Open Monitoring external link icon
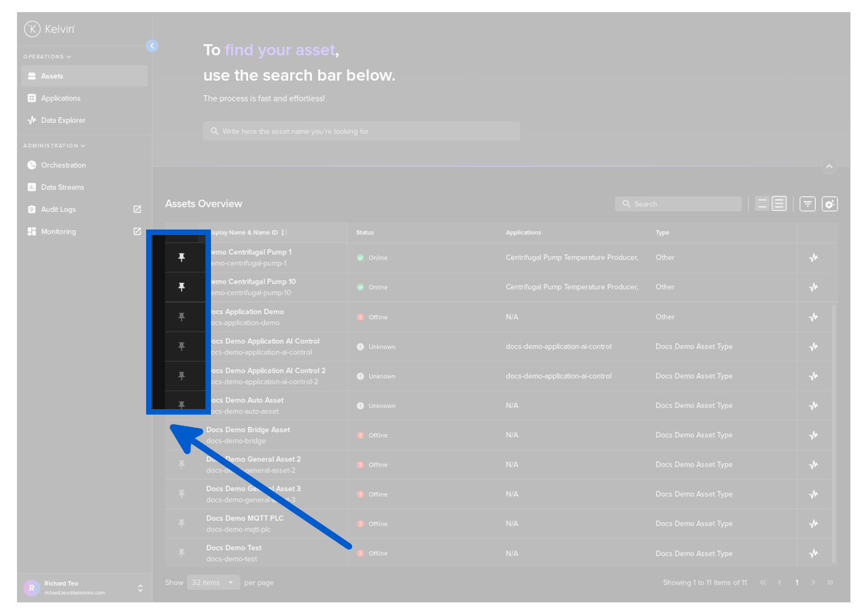This screenshot has height=615, width=868. [x=137, y=232]
